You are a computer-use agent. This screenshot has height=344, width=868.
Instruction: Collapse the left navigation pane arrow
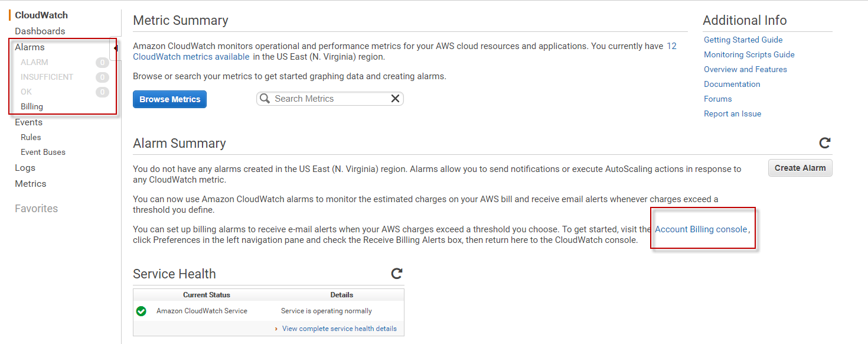(115, 48)
